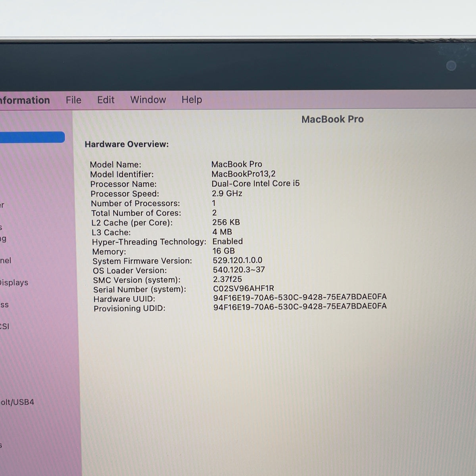This screenshot has height=476, width=476.
Task: Select the Total Number of Cores label
Action: point(136,213)
